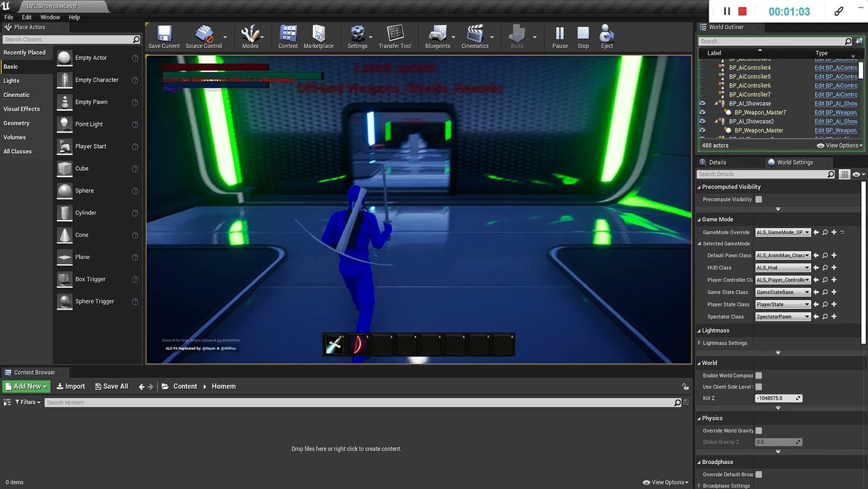Click Import in Content Browser

click(71, 386)
